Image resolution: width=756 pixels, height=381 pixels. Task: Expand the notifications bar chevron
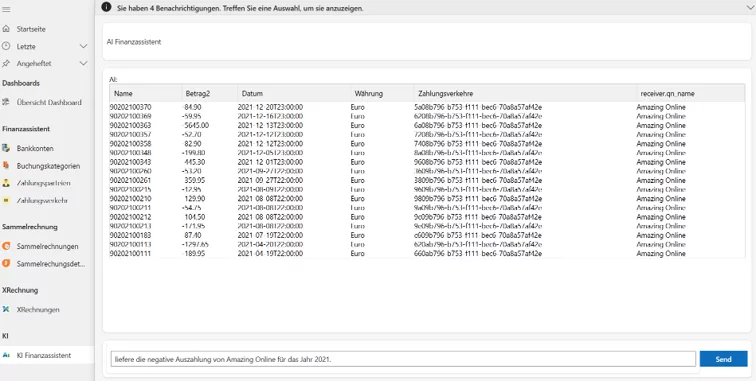(750, 7)
